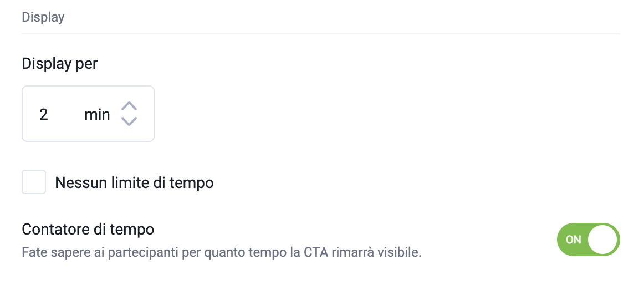Click the white knob of the ON toggle
The height and width of the screenshot is (295, 644).
tap(603, 240)
